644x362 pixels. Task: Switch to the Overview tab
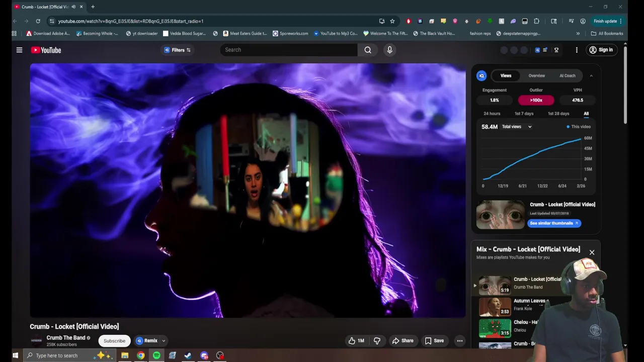536,75
